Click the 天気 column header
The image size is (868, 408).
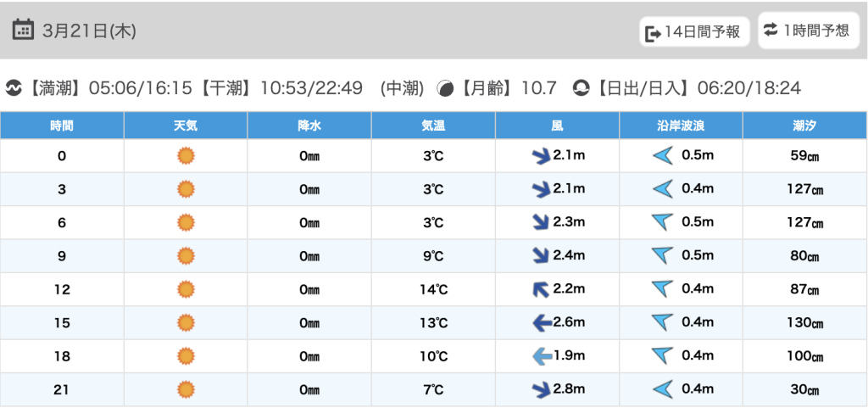[186, 126]
